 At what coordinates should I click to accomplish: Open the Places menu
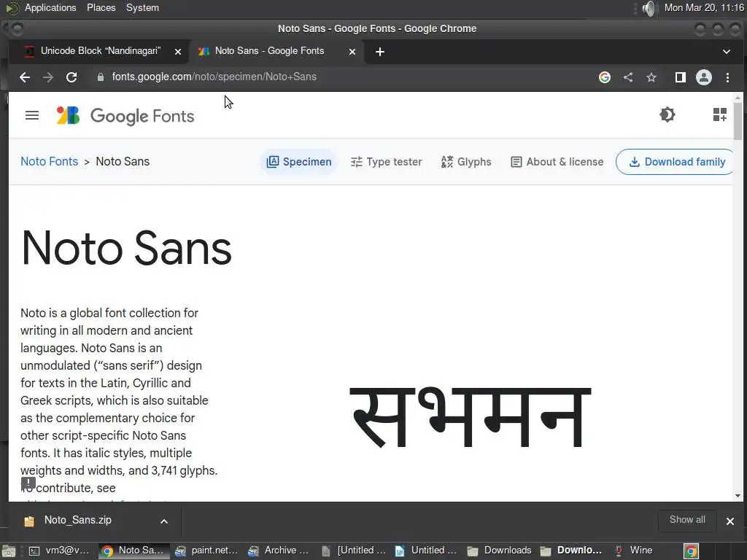[x=101, y=7]
